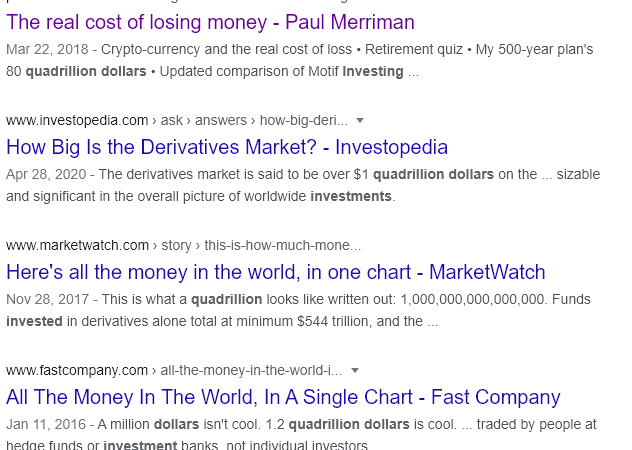632x450 pixels.
Task: Click the www.marketwatch.com domain text
Action: (77, 245)
